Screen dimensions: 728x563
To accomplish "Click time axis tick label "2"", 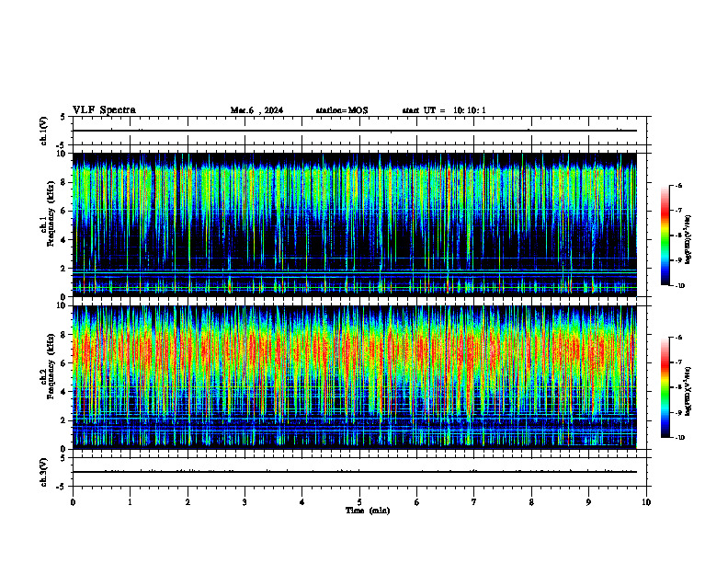I will point(188,502).
